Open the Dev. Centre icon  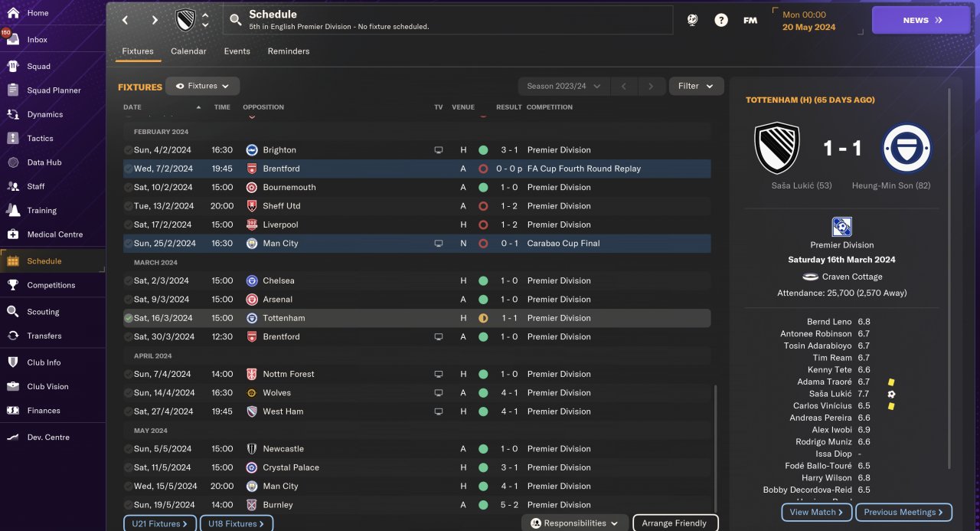(13, 438)
